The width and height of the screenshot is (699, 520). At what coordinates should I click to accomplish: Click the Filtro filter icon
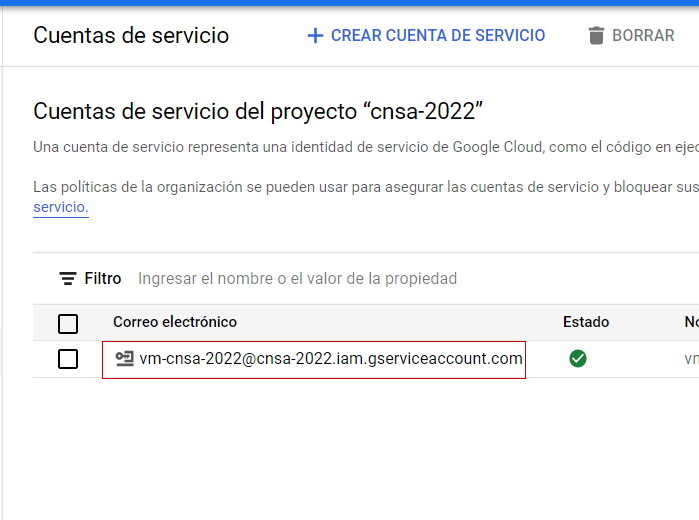pos(68,278)
